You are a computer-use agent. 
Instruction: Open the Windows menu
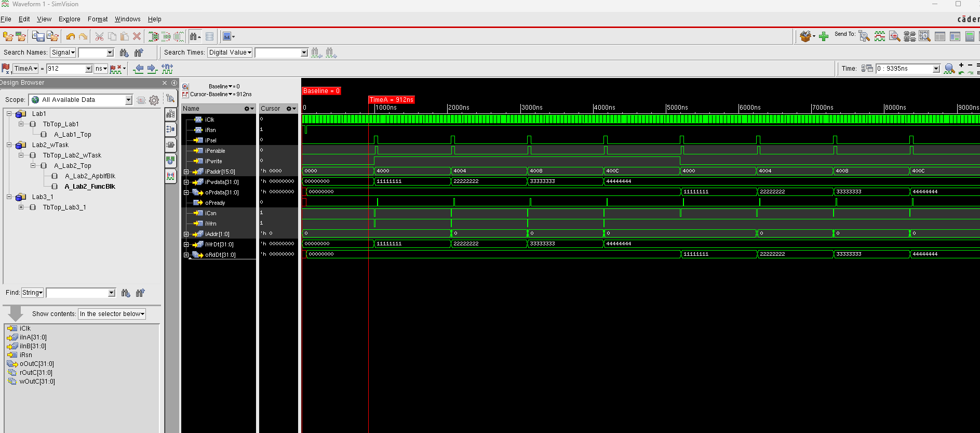click(x=127, y=19)
